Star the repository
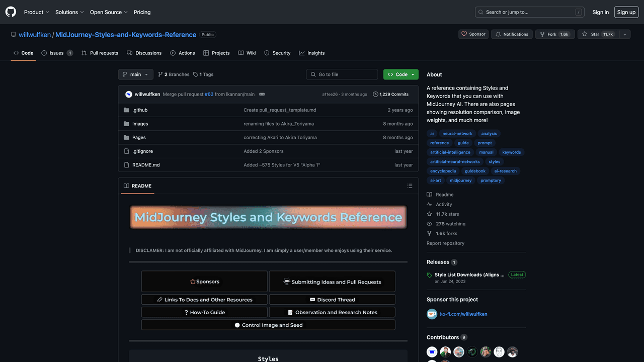Viewport: 644px width, 362px height. pyautogui.click(x=598, y=34)
